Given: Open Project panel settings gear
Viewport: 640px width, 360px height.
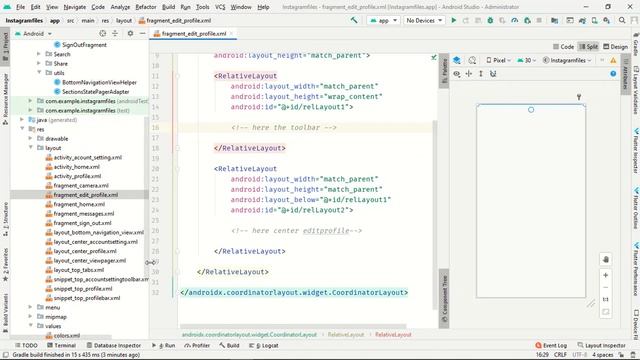Looking at the screenshot, I should click(130, 33).
